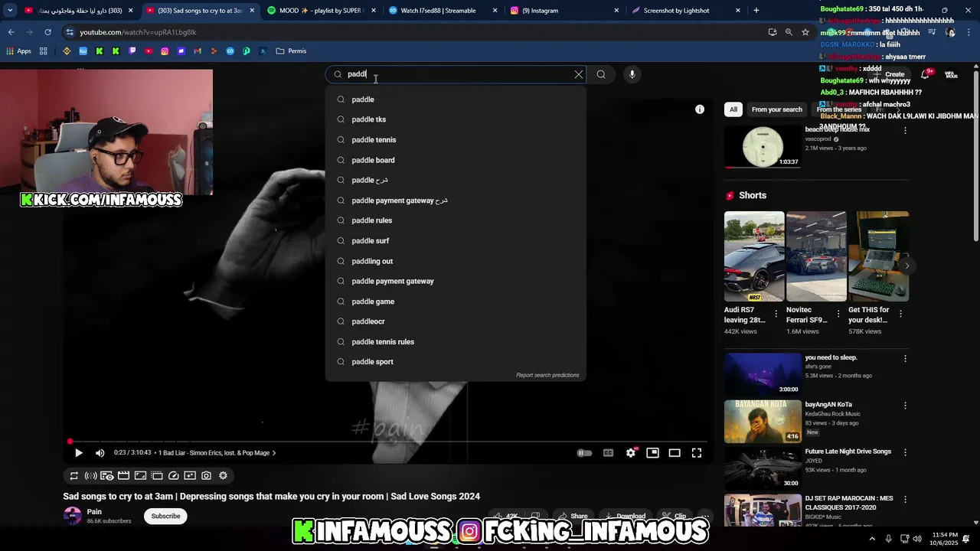Viewport: 980px width, 551px height.
Task: Choose the 'paddle sport' suggestion
Action: [456, 362]
